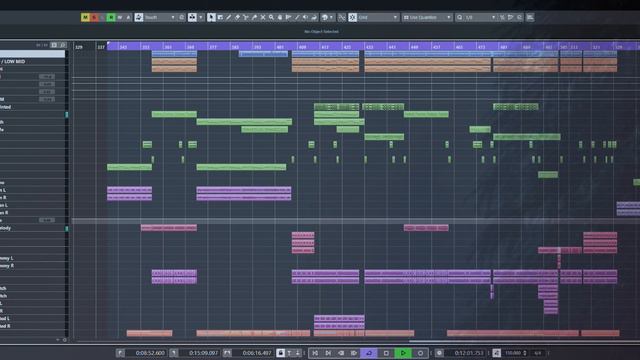Select the Color paint tool

click(314, 17)
